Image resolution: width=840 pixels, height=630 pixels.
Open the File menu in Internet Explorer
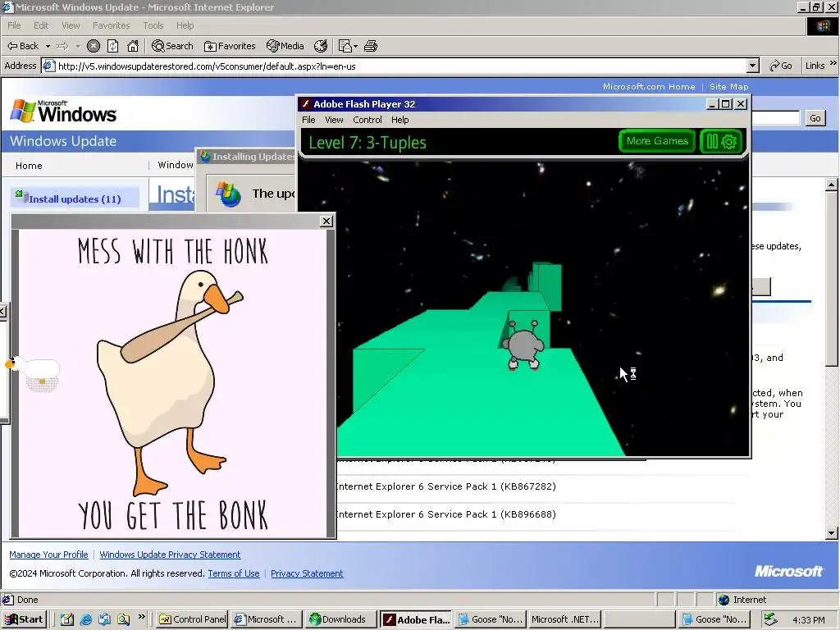coord(14,25)
